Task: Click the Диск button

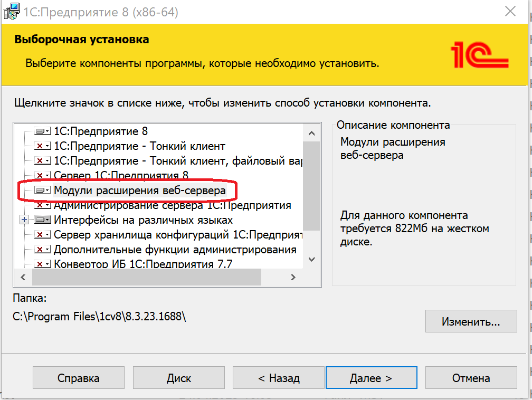Action: tap(179, 378)
